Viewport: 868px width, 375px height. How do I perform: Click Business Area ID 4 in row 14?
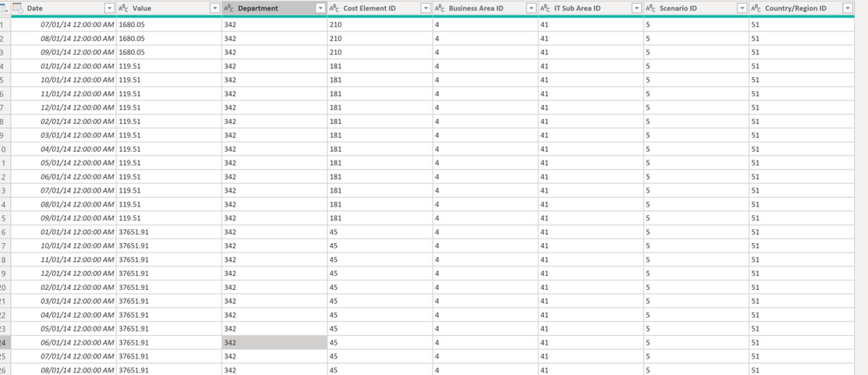coord(486,204)
